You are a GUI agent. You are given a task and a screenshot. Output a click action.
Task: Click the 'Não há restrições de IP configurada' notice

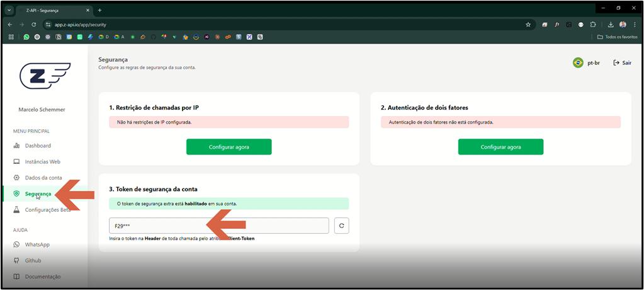pos(229,122)
